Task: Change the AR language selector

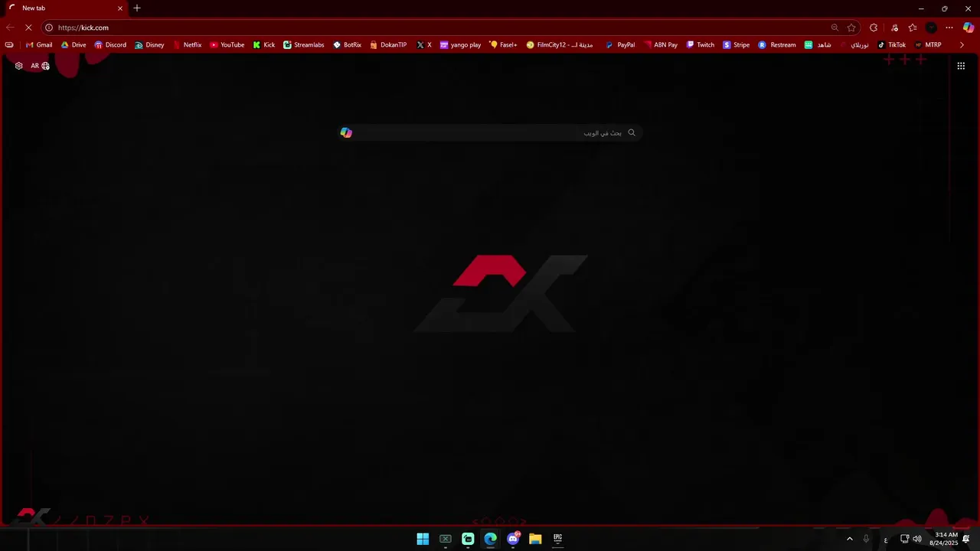Action: pos(40,66)
